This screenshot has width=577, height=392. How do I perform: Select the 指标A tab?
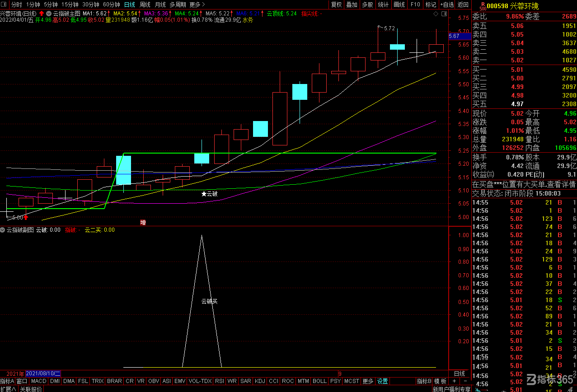point(8,381)
